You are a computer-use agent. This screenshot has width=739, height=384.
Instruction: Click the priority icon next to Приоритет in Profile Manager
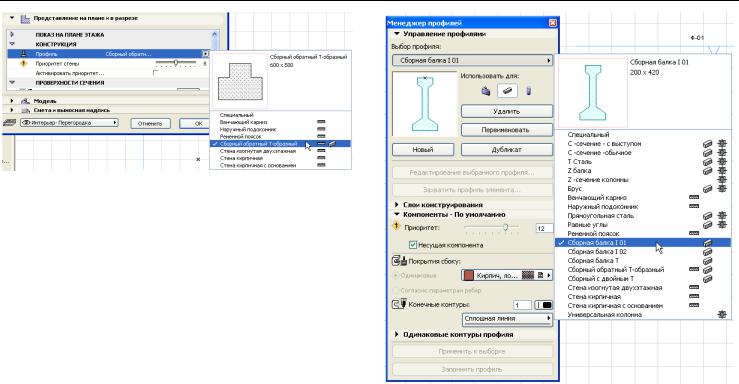click(396, 227)
